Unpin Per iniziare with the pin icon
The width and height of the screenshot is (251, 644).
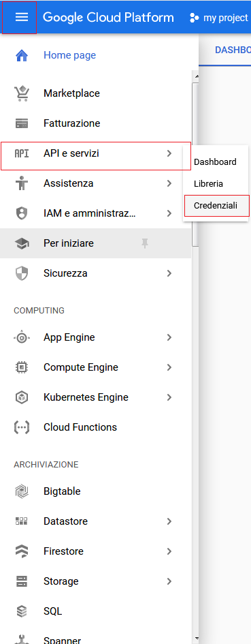(x=144, y=243)
